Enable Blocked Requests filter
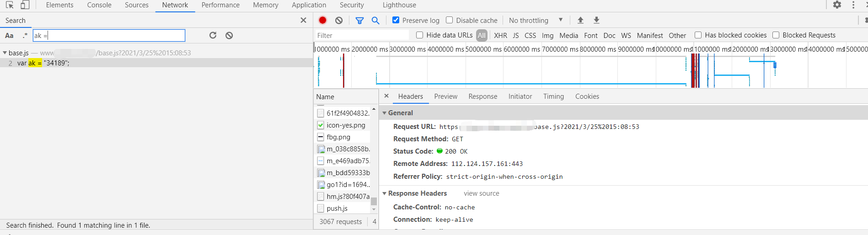This screenshot has height=235, width=868. pos(776,35)
